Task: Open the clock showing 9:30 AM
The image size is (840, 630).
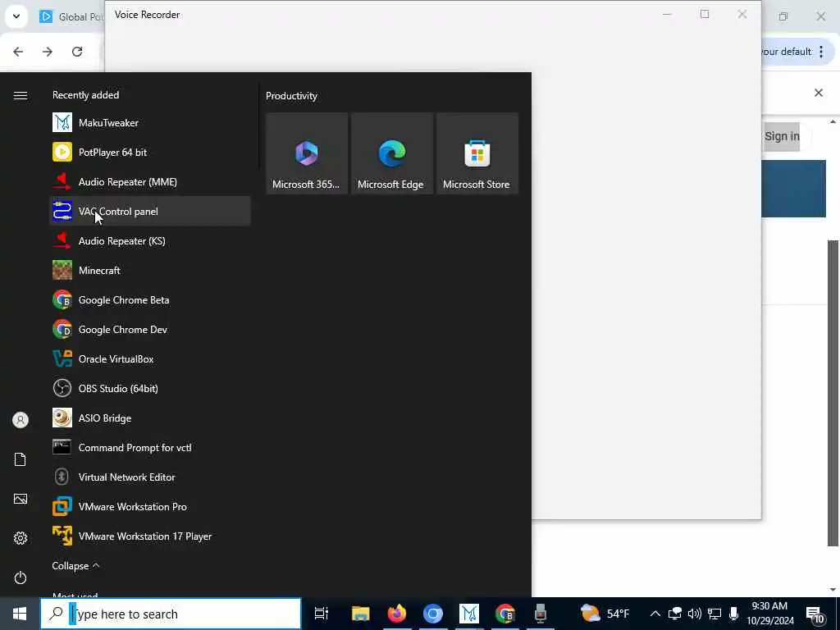Action: (x=769, y=614)
